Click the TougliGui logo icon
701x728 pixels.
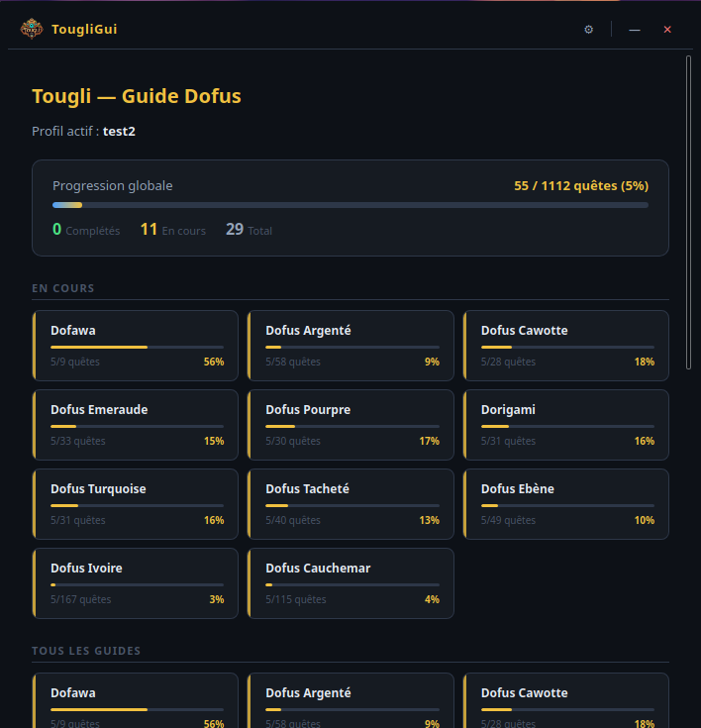coord(32,29)
